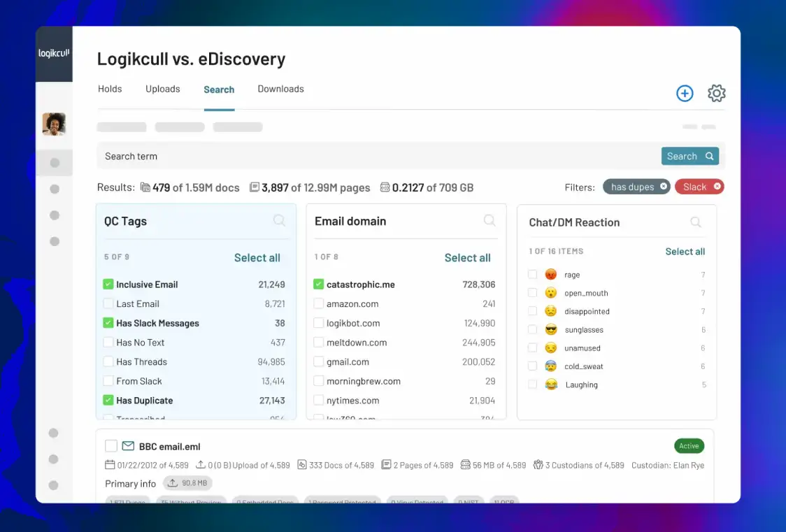This screenshot has height=532, width=786.
Task: Check the nytimes.com domain
Action: click(318, 401)
